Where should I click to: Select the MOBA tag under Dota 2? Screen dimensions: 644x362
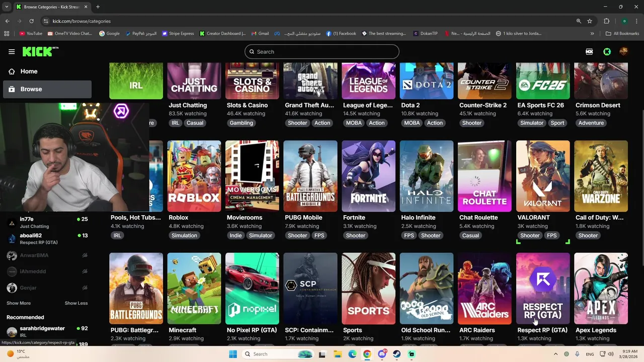412,123
